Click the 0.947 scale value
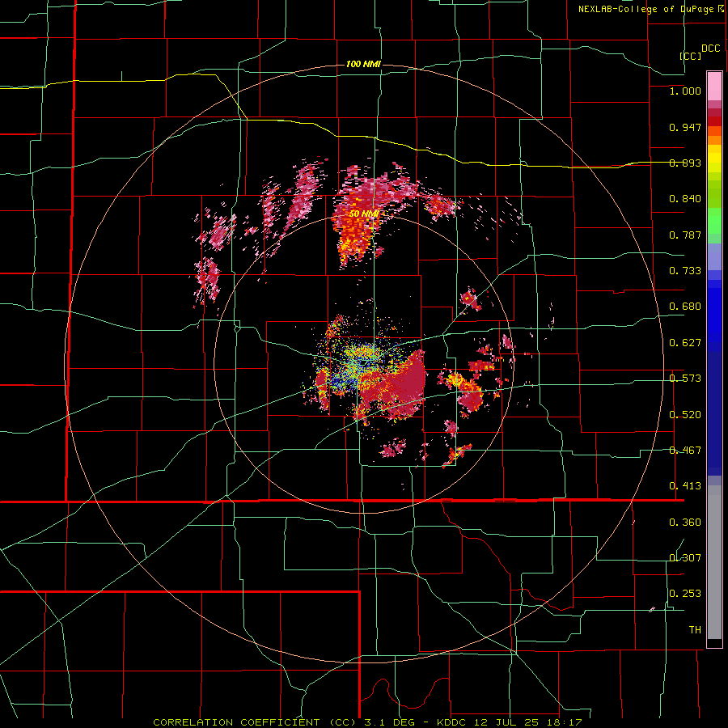Viewport: 728px width, 728px height. pos(685,127)
